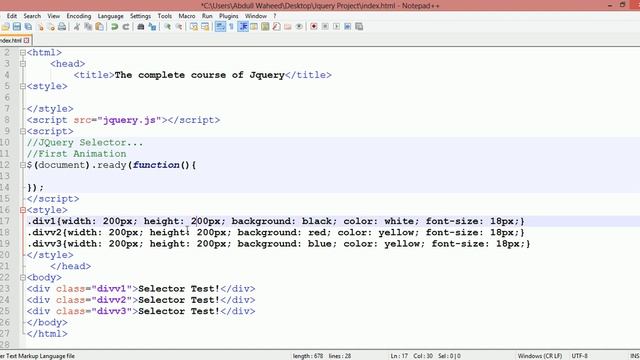Stop macro recording toolbar icon
The height and width of the screenshot is (360, 640).
pyautogui.click(x=325, y=27)
